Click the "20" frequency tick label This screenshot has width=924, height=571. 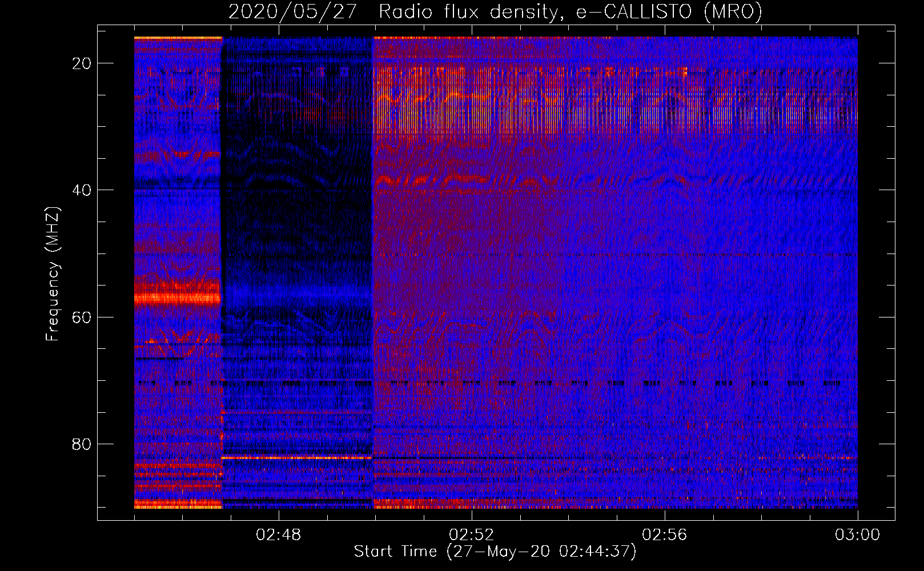[82, 63]
